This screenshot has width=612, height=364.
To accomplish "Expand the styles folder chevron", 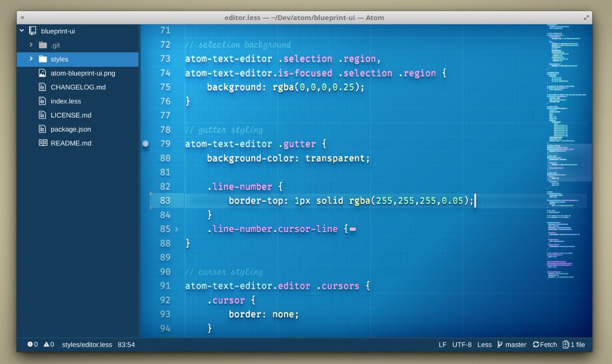I will coord(31,59).
